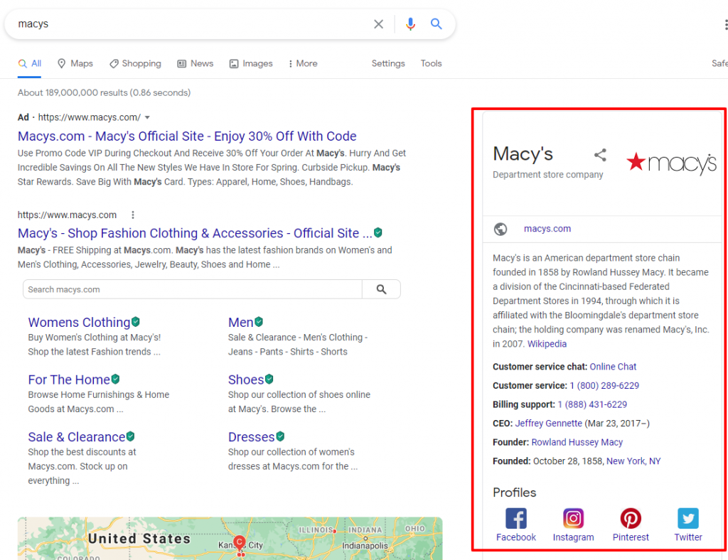Click the green shield badge beside Men
This screenshot has height=560, width=728.
[259, 321]
